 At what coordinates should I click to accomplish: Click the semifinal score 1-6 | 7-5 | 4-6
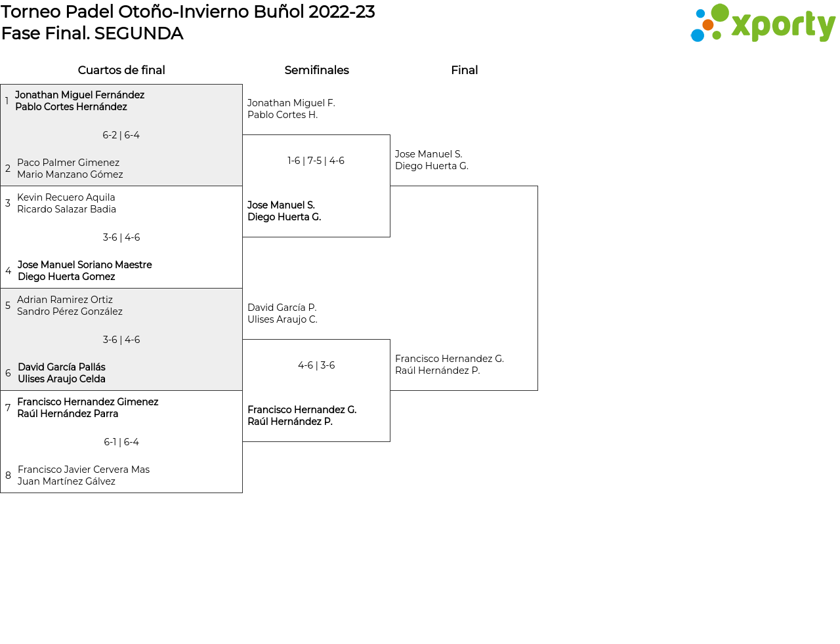pyautogui.click(x=316, y=161)
